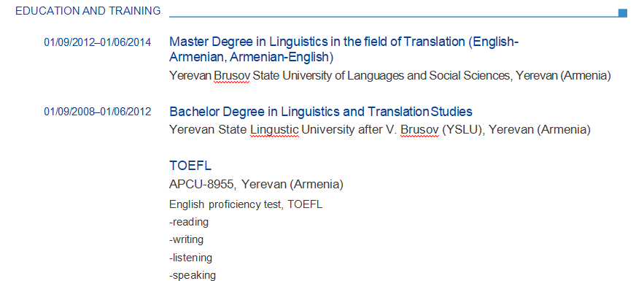The image size is (644, 281).
Task: Click the underlined Brusov in Bachelor entry
Action: (419, 130)
